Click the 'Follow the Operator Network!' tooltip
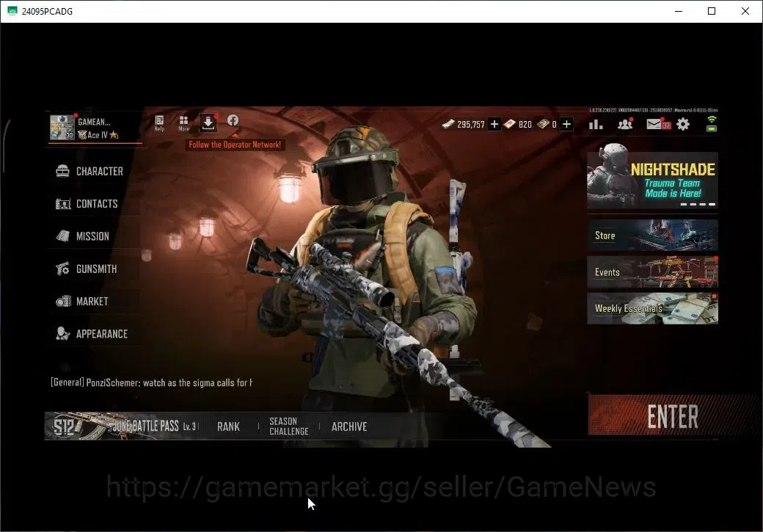763x532 pixels. tap(235, 145)
